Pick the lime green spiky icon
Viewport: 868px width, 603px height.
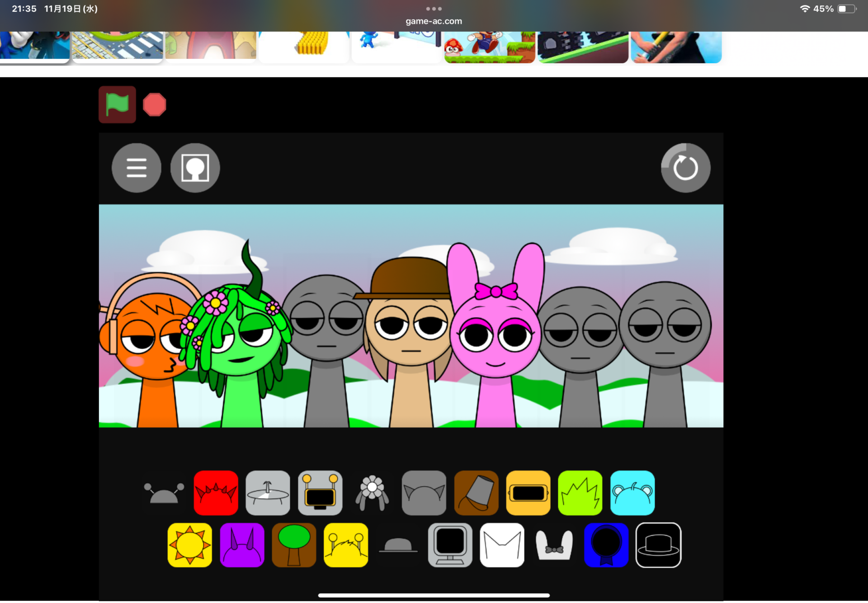tap(580, 493)
